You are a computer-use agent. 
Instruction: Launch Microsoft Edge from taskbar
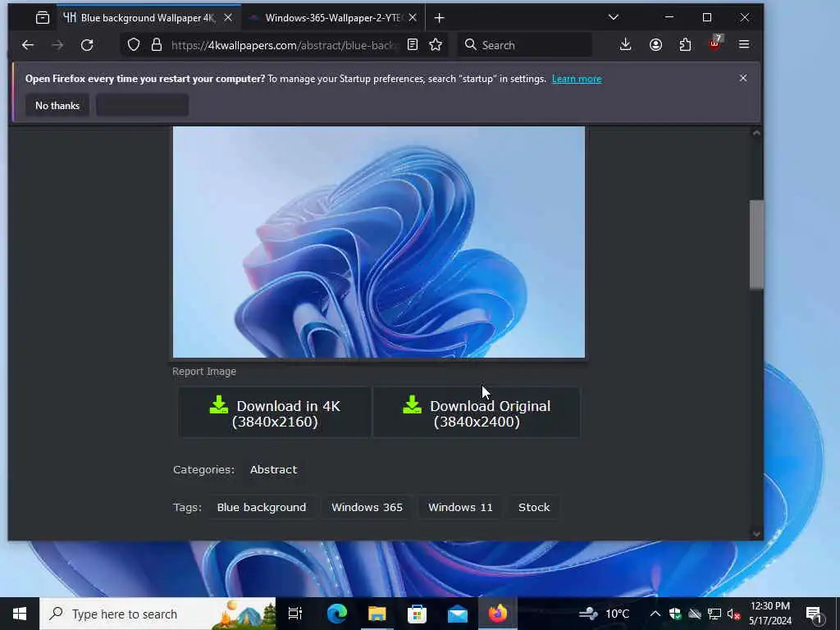[337, 614]
